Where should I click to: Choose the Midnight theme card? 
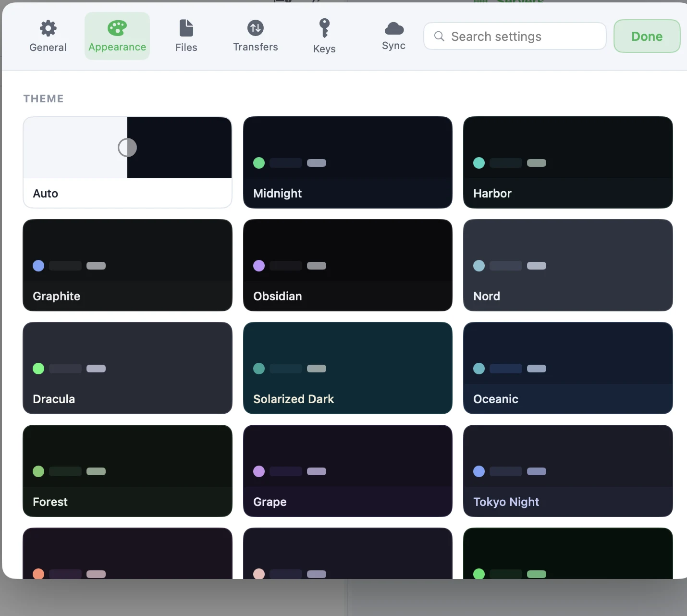click(348, 162)
